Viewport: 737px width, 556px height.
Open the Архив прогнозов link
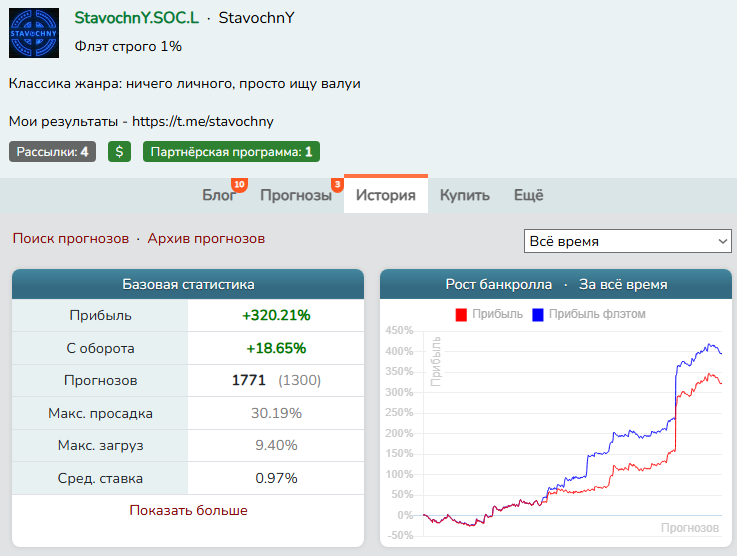coord(206,239)
